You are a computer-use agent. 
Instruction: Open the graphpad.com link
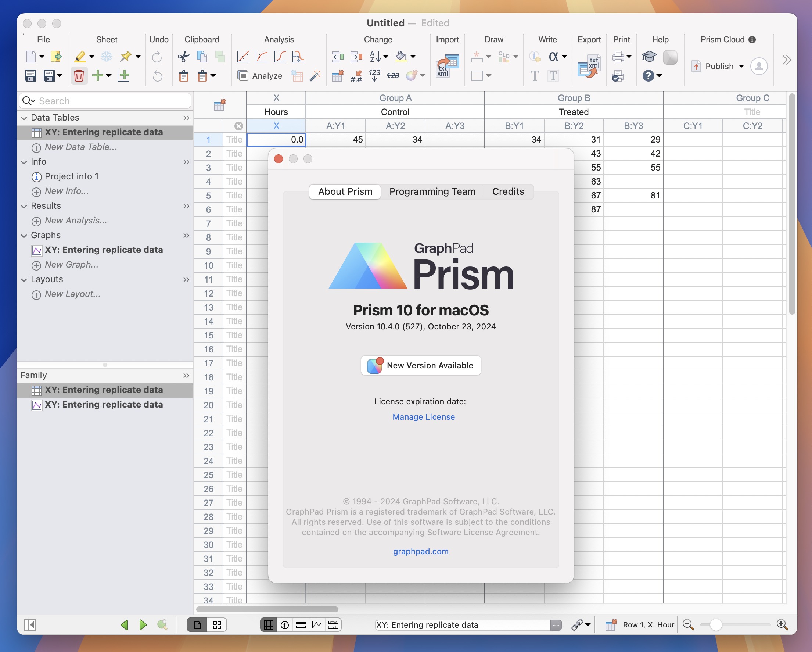[x=421, y=551]
